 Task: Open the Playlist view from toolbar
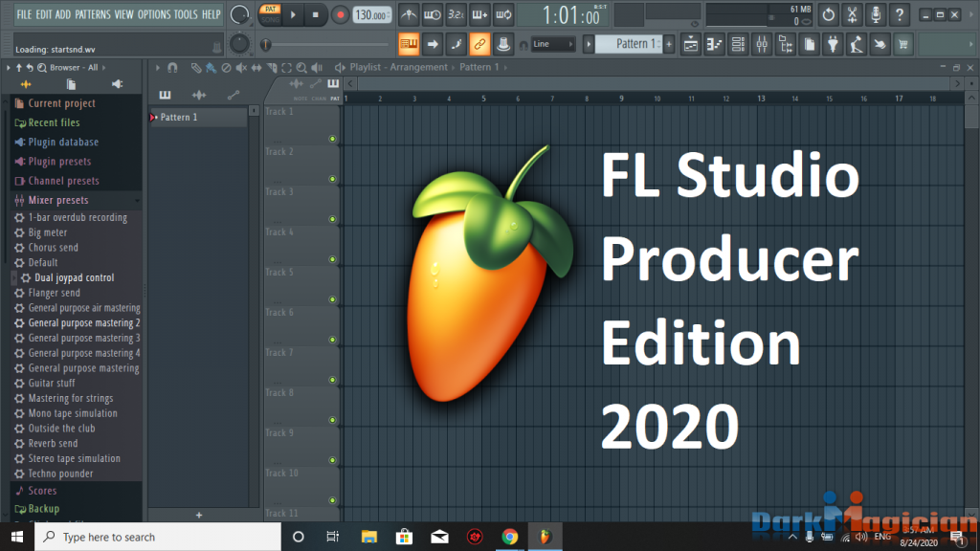[x=691, y=44]
